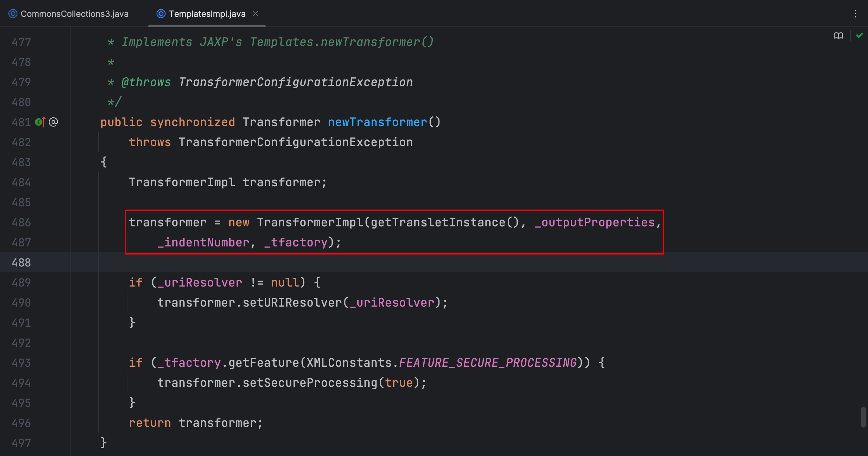Click line number 497 in the gutter
868x456 pixels.
(x=21, y=443)
